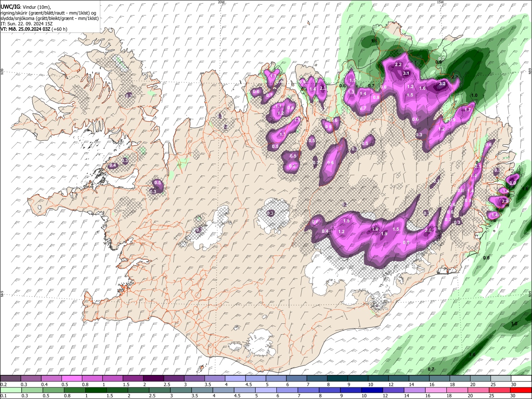Pick the navy blue swatch labeled 10 in rain scale
The height and width of the screenshot is (399, 532).
coord(372,390)
